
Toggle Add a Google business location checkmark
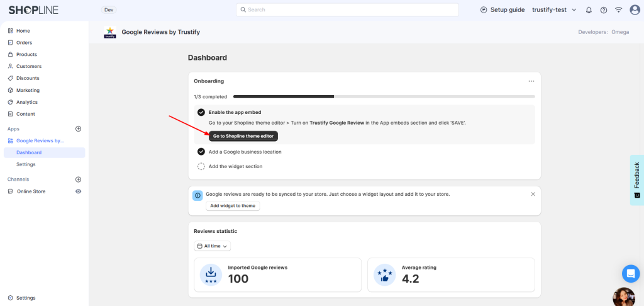point(201,152)
